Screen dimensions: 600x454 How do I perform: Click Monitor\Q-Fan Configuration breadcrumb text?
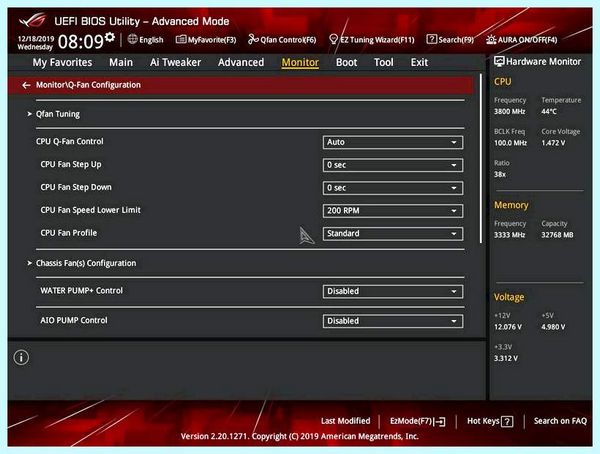pyautogui.click(x=88, y=85)
